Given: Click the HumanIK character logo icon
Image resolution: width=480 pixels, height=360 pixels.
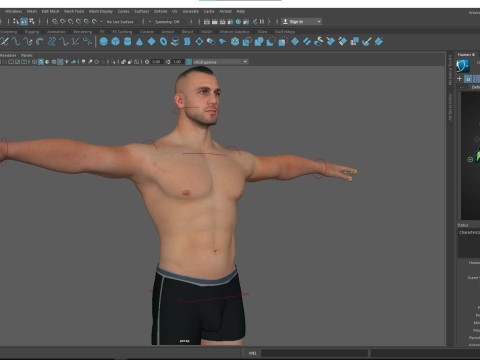Looking at the screenshot, I should point(463,66).
